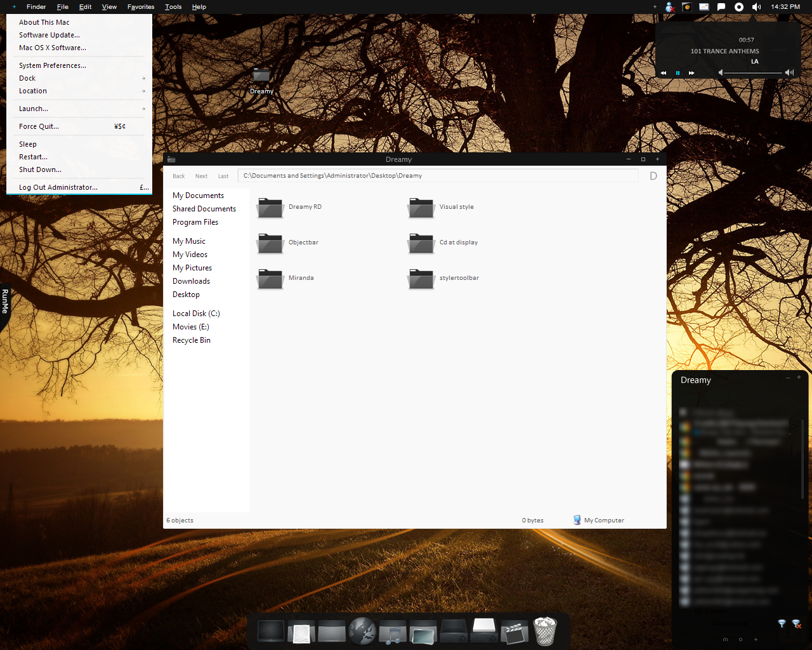Open the drive tray with white paper in dock

[484, 630]
